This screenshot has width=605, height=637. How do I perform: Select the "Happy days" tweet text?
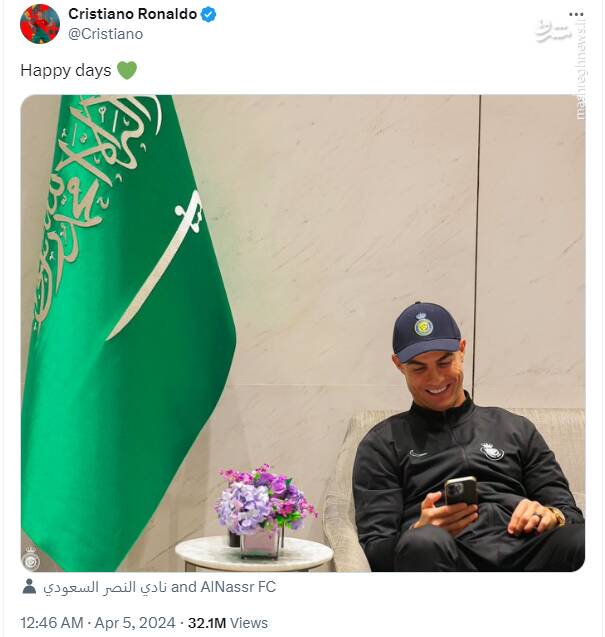tap(65, 71)
